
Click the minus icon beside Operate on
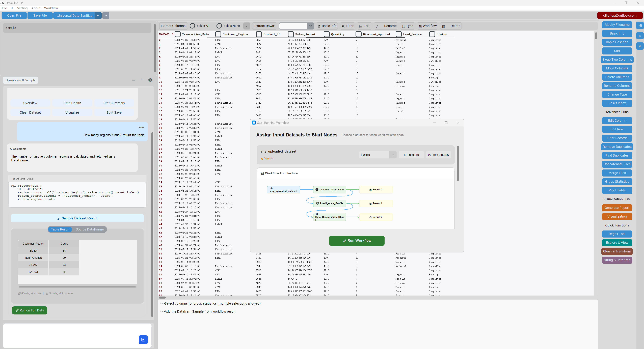click(x=134, y=80)
